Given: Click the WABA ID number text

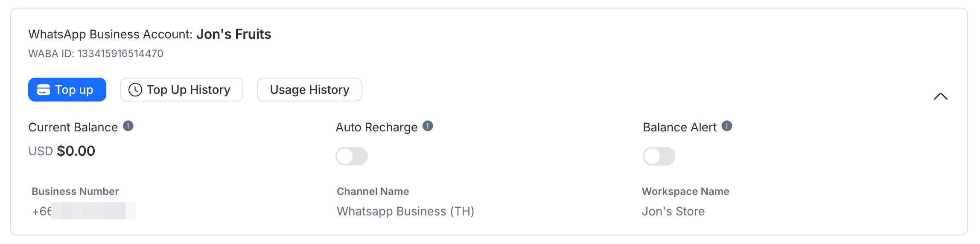Looking at the screenshot, I should pos(120,54).
